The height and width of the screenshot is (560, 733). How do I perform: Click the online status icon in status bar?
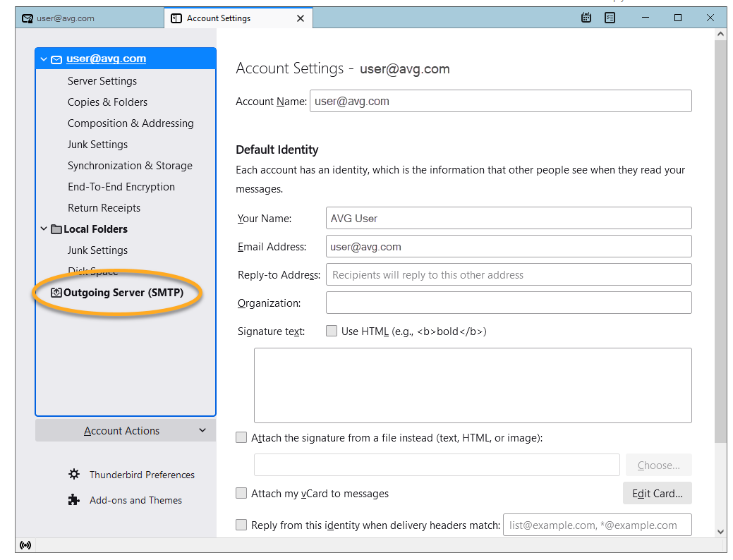tap(26, 545)
